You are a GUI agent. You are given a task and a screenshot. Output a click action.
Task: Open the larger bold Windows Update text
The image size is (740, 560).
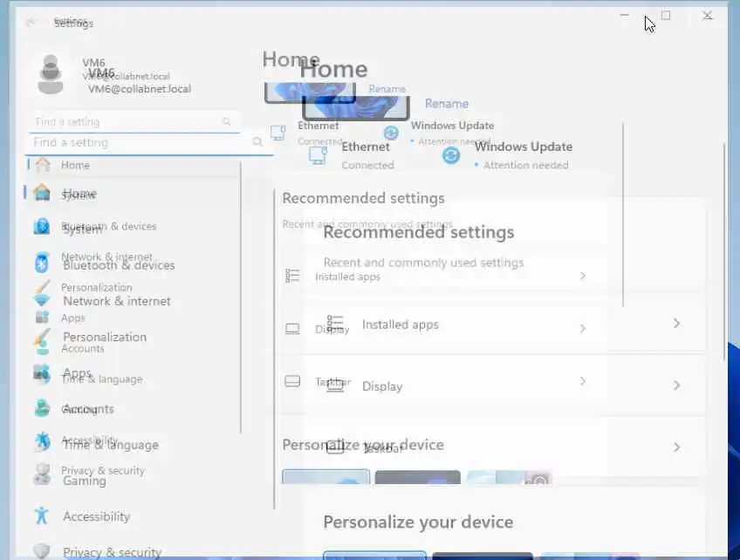tap(524, 147)
